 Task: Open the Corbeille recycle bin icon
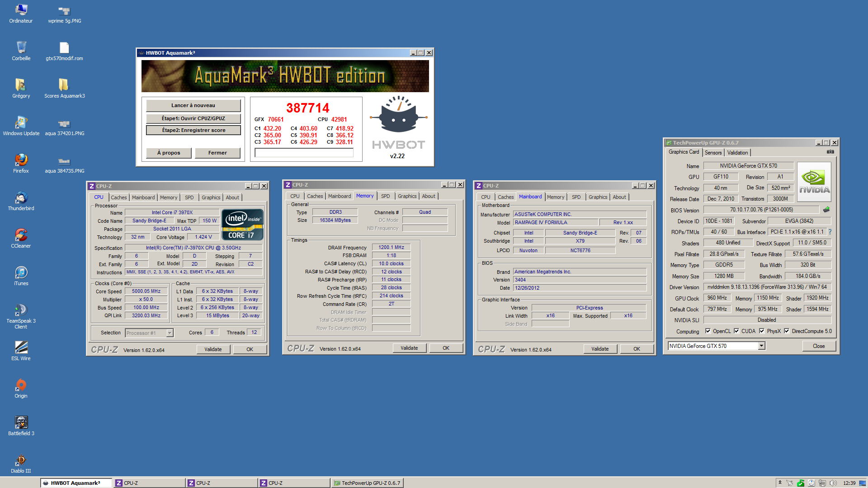[x=21, y=51]
